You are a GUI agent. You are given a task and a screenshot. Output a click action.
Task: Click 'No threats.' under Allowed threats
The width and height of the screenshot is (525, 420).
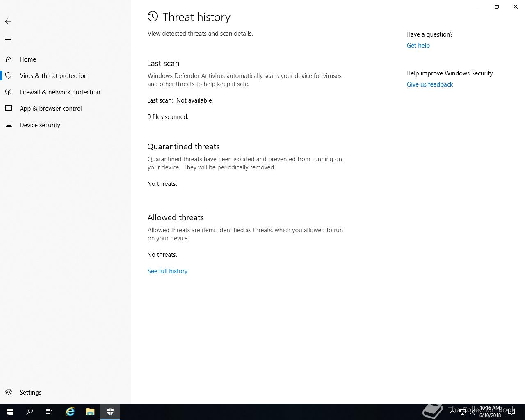pos(162,255)
